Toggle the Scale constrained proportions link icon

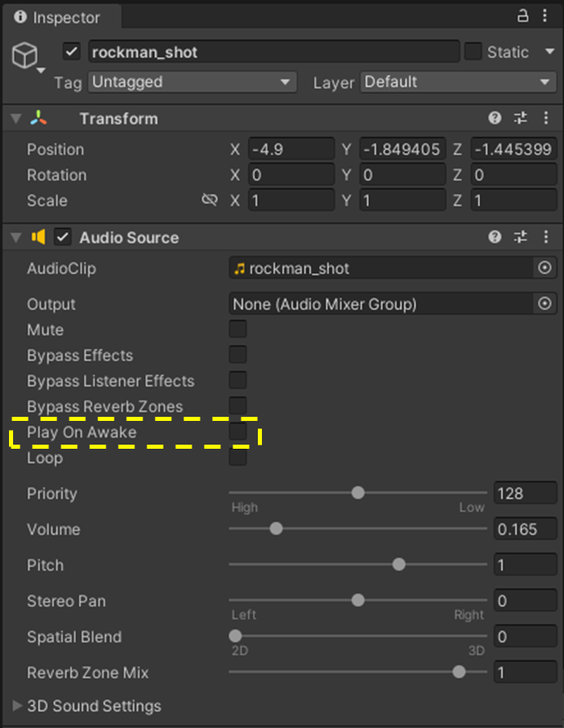[x=210, y=200]
